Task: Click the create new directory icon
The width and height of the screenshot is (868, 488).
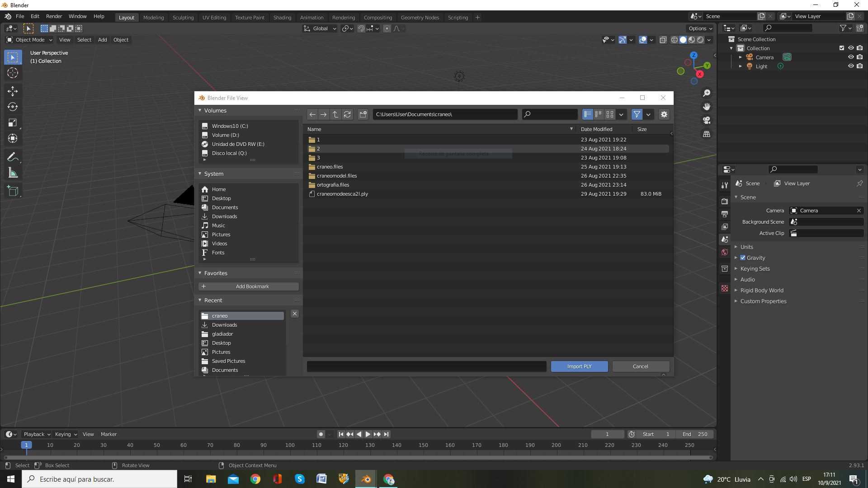Action: (x=363, y=114)
